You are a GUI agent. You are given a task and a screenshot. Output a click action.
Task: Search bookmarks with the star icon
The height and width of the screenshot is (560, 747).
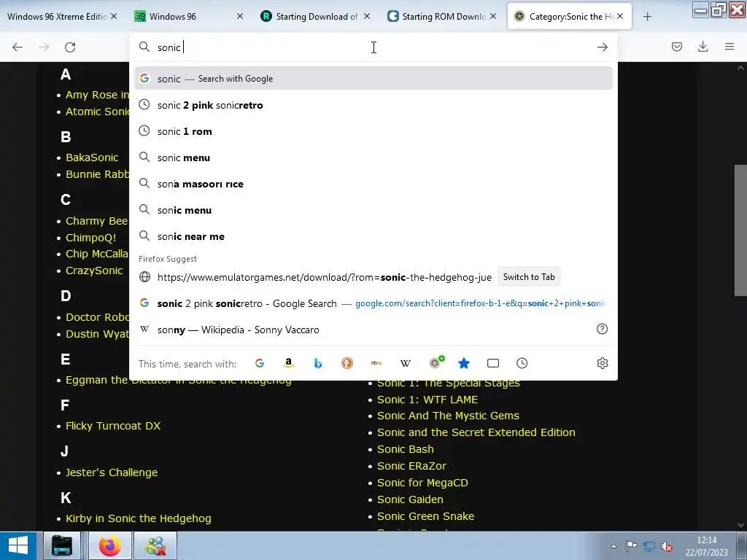463,363
